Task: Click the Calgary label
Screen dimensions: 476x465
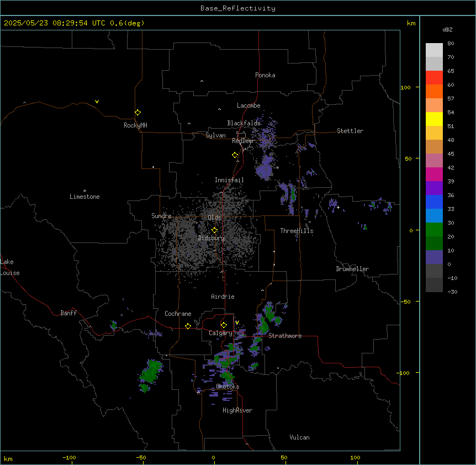Action: pyautogui.click(x=220, y=333)
